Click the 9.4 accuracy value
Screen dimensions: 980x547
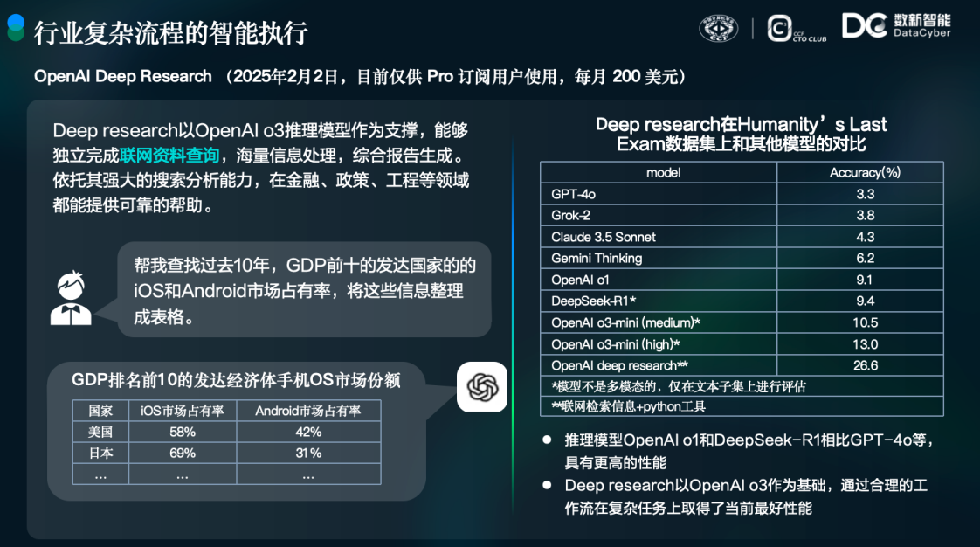click(x=865, y=301)
